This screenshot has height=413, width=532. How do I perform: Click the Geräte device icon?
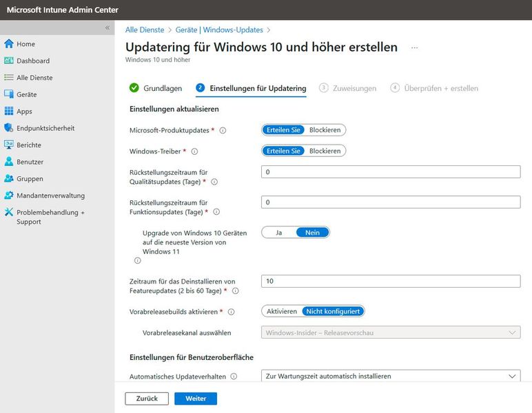pyautogui.click(x=9, y=94)
